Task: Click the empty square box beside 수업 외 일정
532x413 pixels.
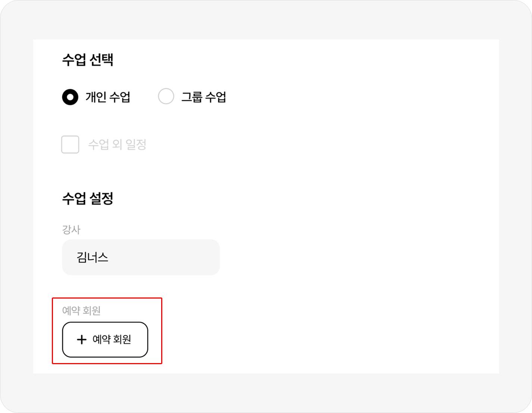Action: pyautogui.click(x=70, y=145)
